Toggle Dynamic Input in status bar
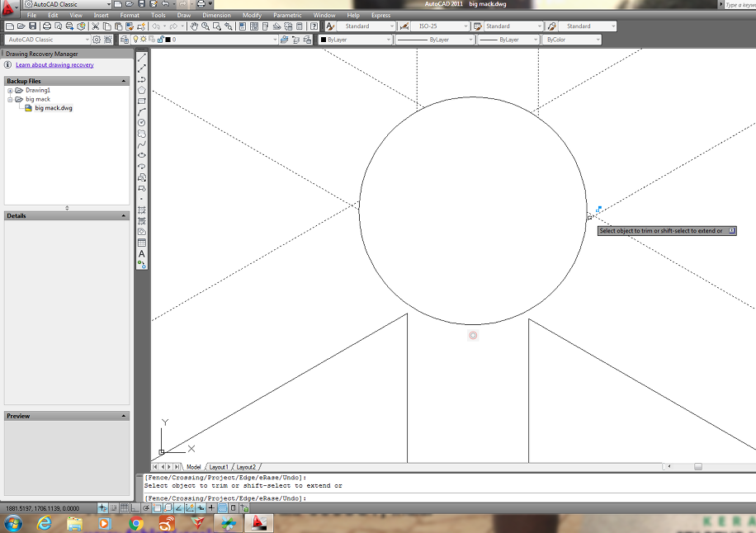The width and height of the screenshot is (756, 533). [201, 508]
